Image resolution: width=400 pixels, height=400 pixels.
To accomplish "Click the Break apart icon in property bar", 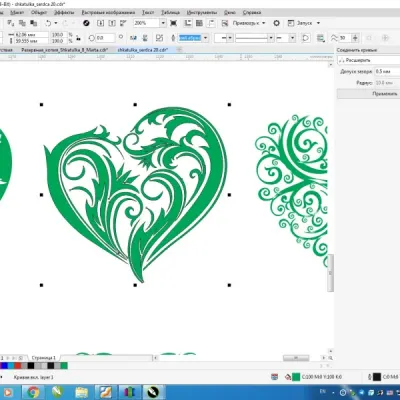I will pos(159,38).
